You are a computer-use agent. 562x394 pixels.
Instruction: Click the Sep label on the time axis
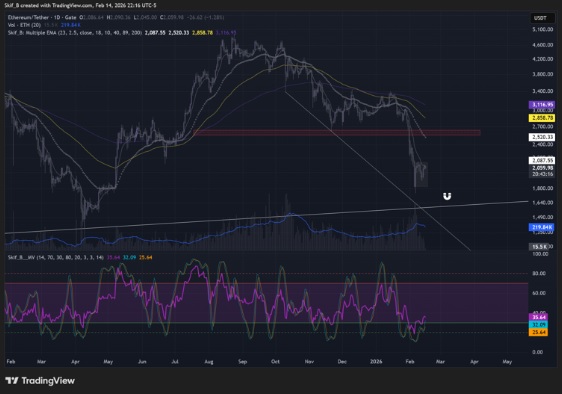pyautogui.click(x=243, y=362)
